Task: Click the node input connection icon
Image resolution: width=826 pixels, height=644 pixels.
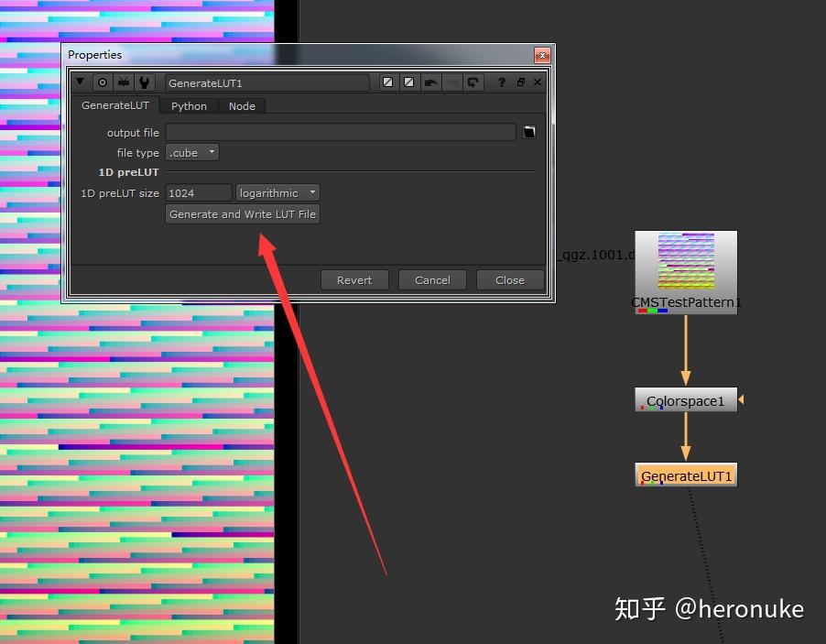Action: 124,82
